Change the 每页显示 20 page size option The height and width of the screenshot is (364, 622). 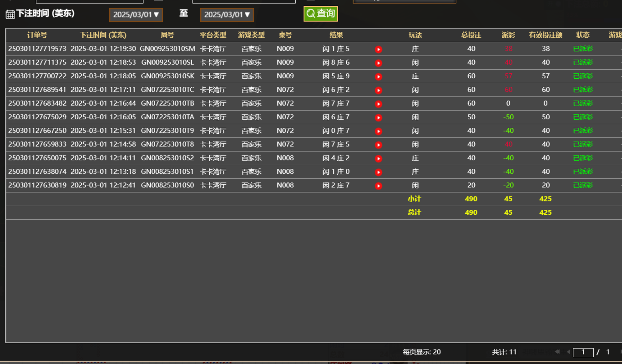pos(422,352)
